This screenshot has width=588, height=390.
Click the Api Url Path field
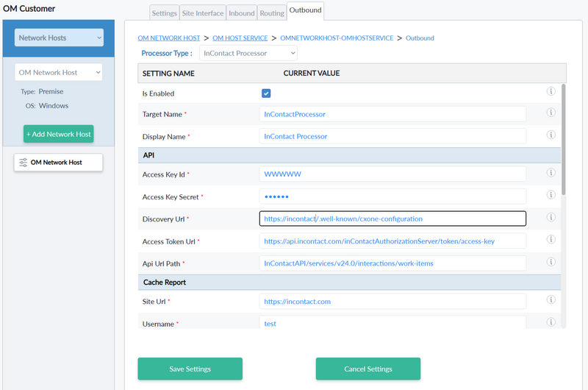(392, 263)
